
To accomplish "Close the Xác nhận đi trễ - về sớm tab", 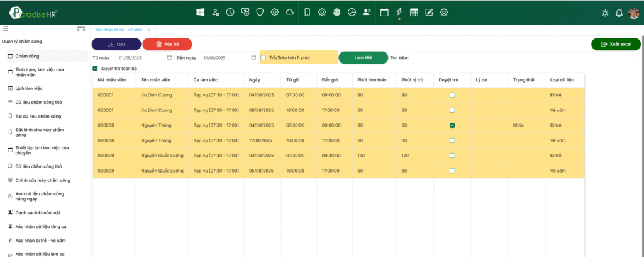I will point(149,30).
